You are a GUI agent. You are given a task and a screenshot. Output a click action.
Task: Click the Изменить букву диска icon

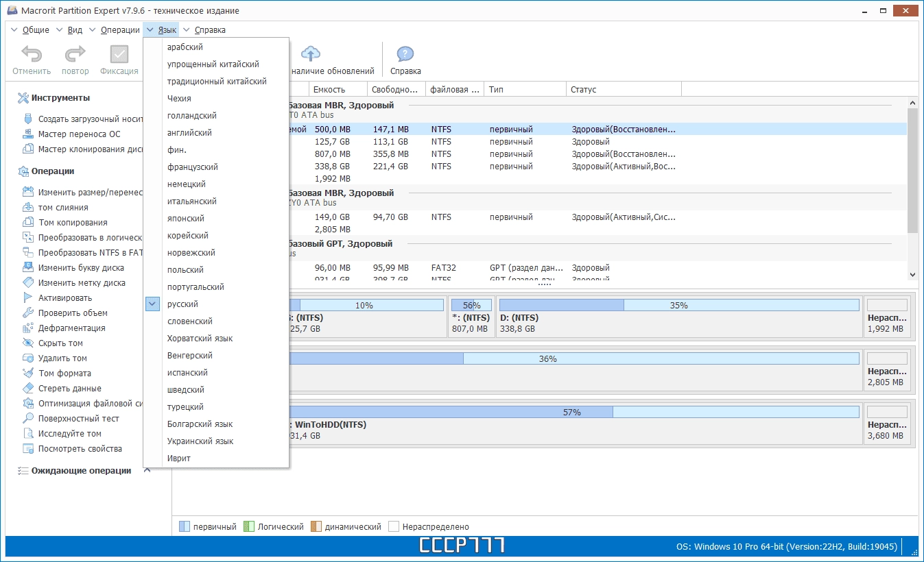tap(28, 268)
